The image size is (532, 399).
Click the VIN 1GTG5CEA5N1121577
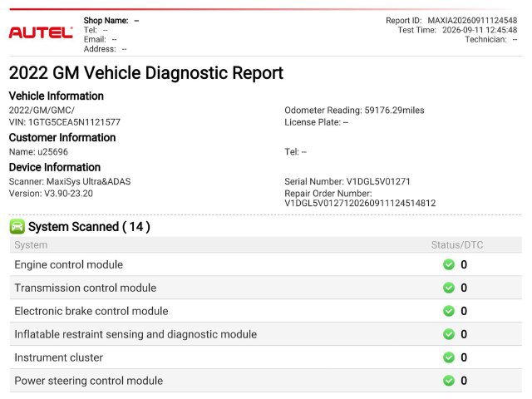click(65, 122)
